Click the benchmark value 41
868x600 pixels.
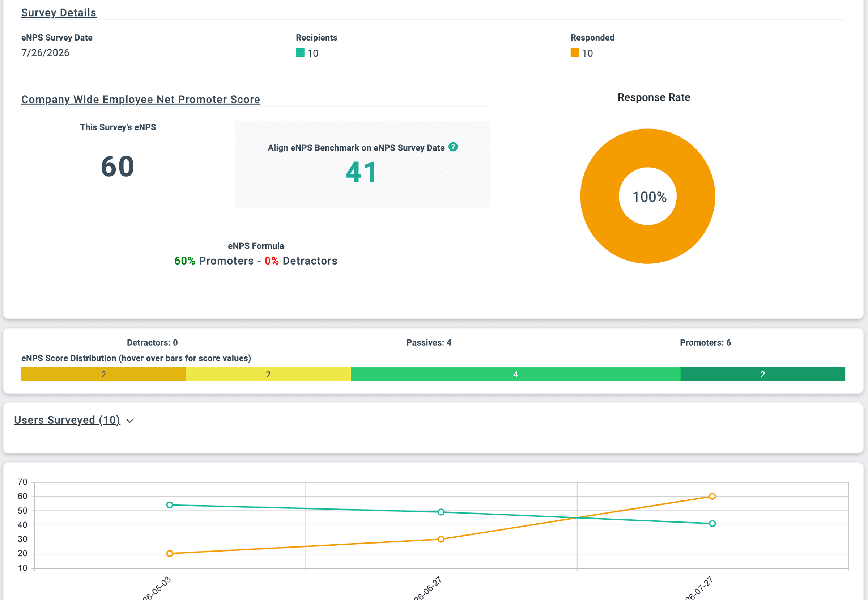click(361, 172)
